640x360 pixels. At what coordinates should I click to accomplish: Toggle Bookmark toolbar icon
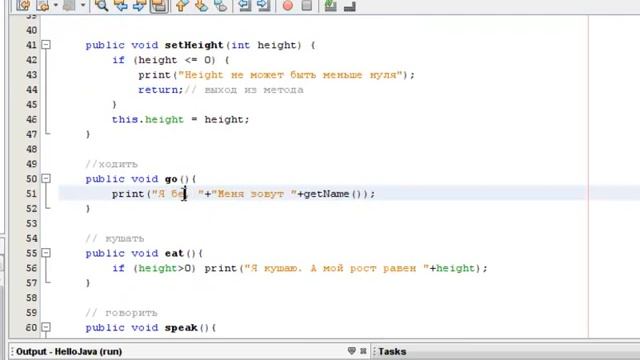click(x=220, y=5)
